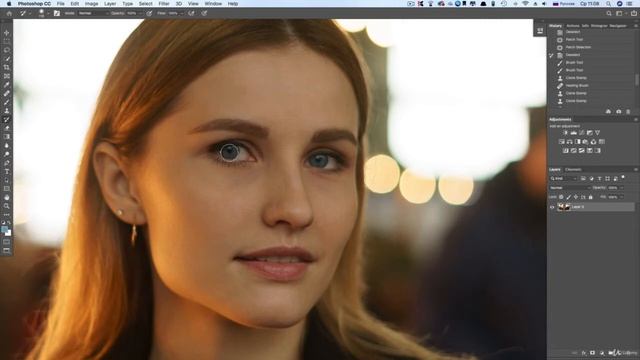The height and width of the screenshot is (360, 640).
Task: Click the Home icon in options bar
Action: [9, 13]
